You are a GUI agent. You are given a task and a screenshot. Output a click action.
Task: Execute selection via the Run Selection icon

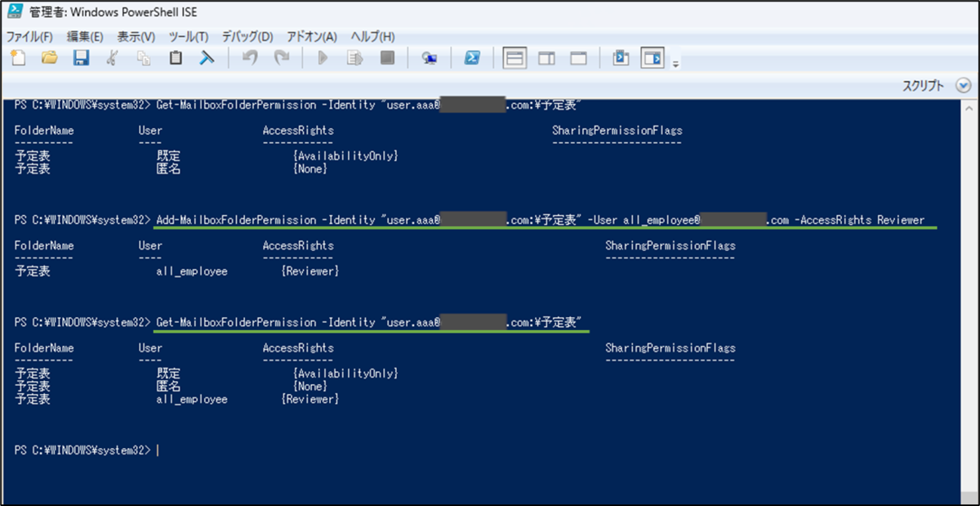pos(354,57)
